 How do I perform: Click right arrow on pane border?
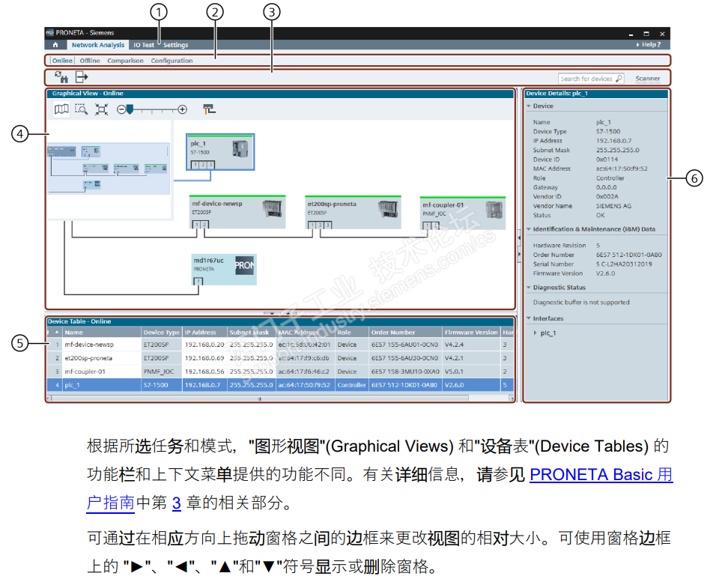pyautogui.click(x=518, y=254)
